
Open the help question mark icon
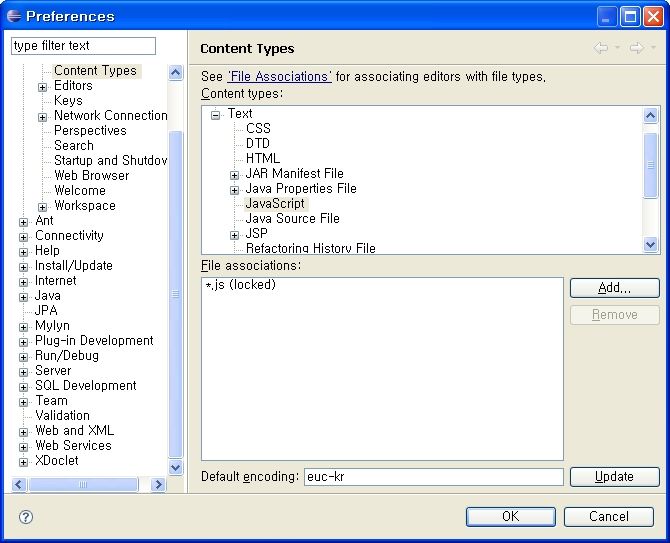tap(26, 517)
